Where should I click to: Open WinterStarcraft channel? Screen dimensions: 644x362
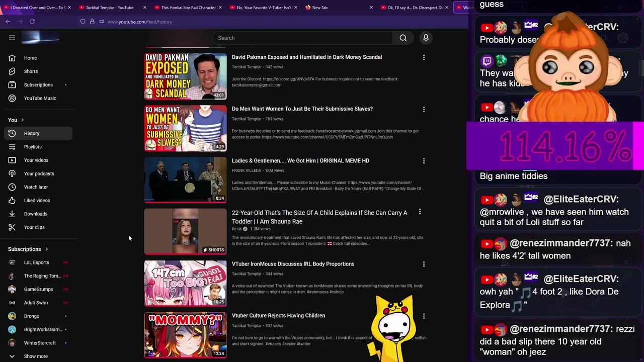[x=38, y=343]
